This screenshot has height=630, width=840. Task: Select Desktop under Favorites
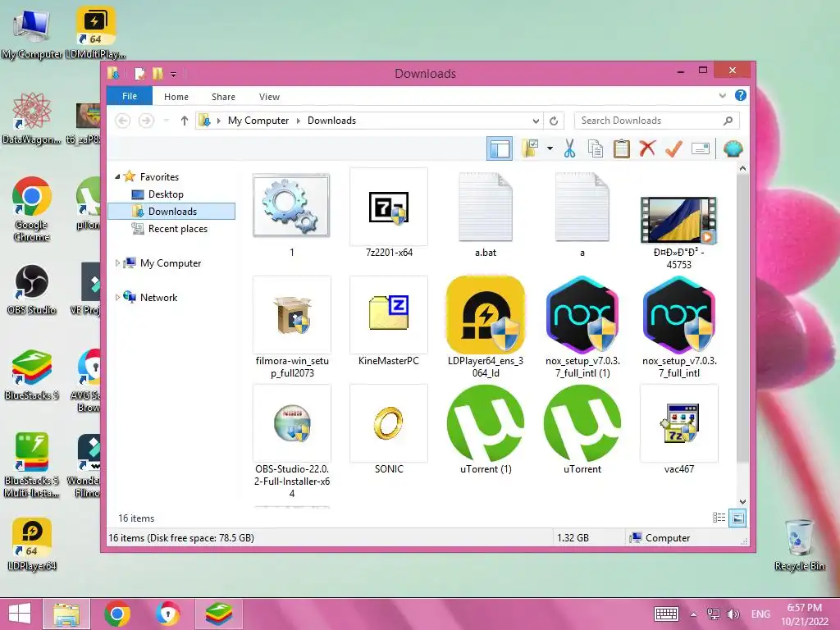(x=166, y=194)
